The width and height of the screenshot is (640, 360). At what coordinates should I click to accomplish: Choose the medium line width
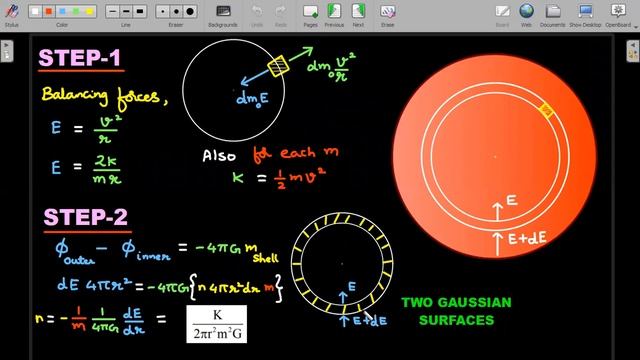(x=126, y=12)
